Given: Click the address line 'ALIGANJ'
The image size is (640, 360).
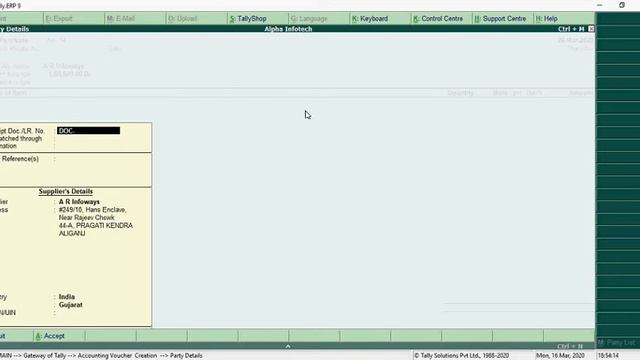Looking at the screenshot, I should [x=72, y=233].
